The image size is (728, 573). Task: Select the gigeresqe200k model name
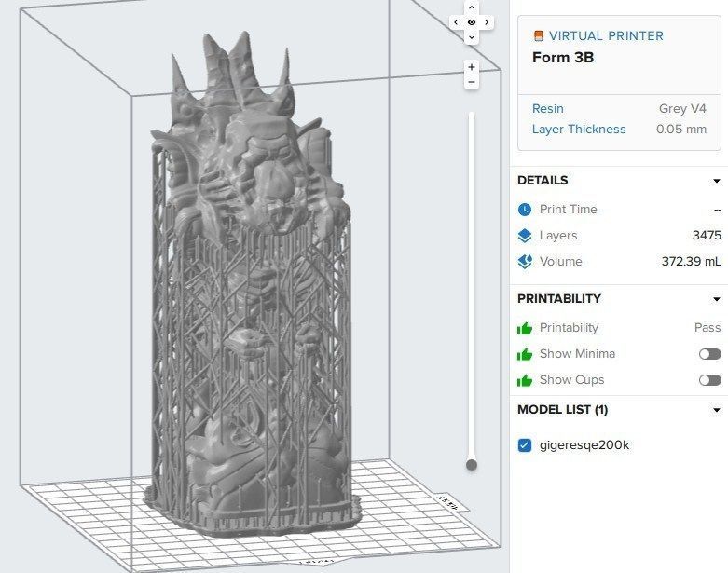pyautogui.click(x=584, y=445)
